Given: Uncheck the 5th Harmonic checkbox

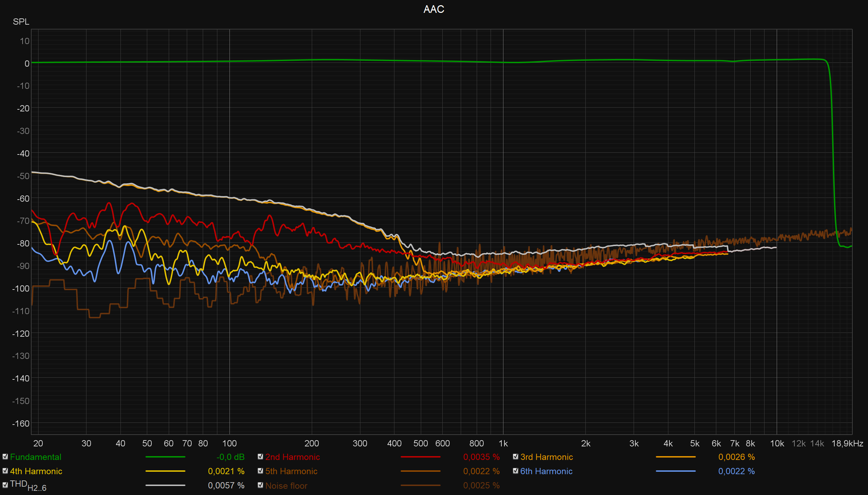Looking at the screenshot, I should point(260,471).
